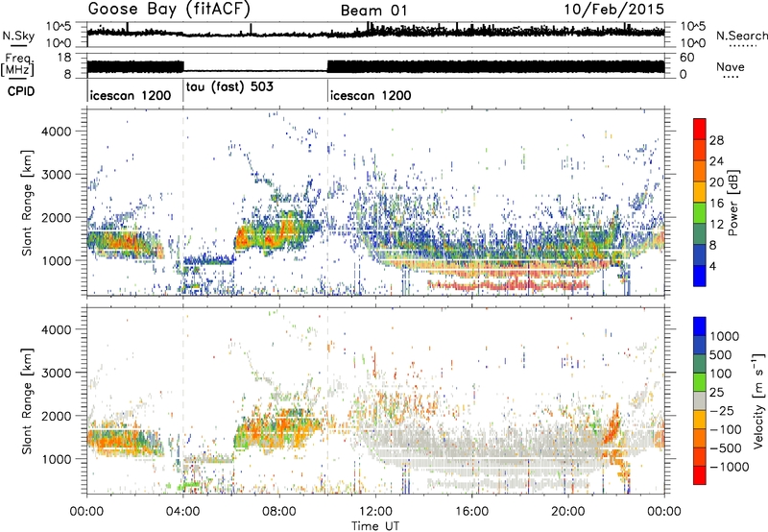Select the 'Freq. [MHz]' axis label

(x=18, y=64)
